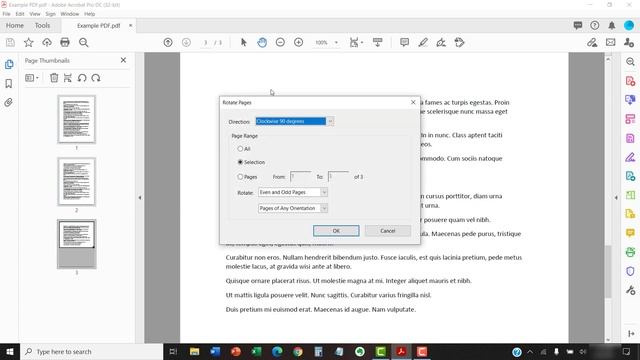Open the Protect shield tool

(630, 271)
